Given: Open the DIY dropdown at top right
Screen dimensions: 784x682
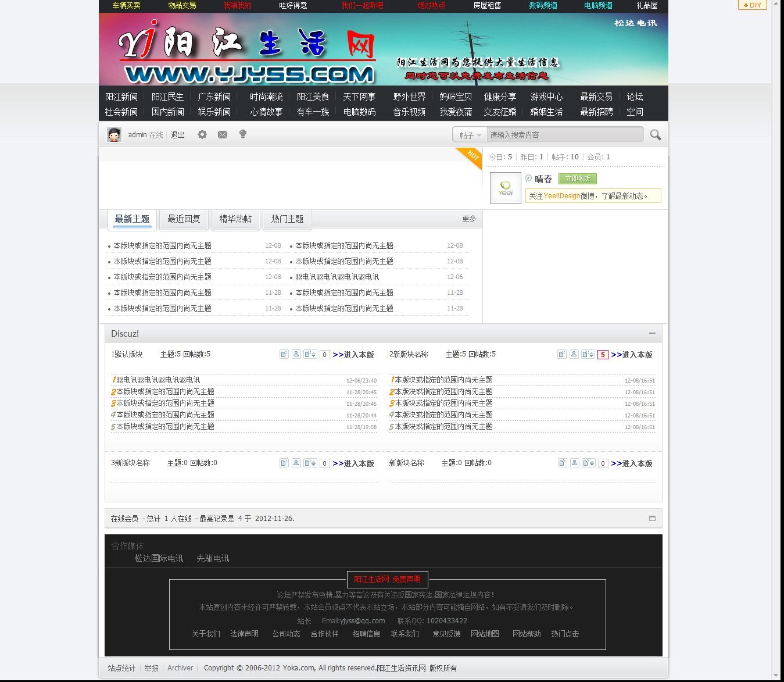Looking at the screenshot, I should click(752, 5).
